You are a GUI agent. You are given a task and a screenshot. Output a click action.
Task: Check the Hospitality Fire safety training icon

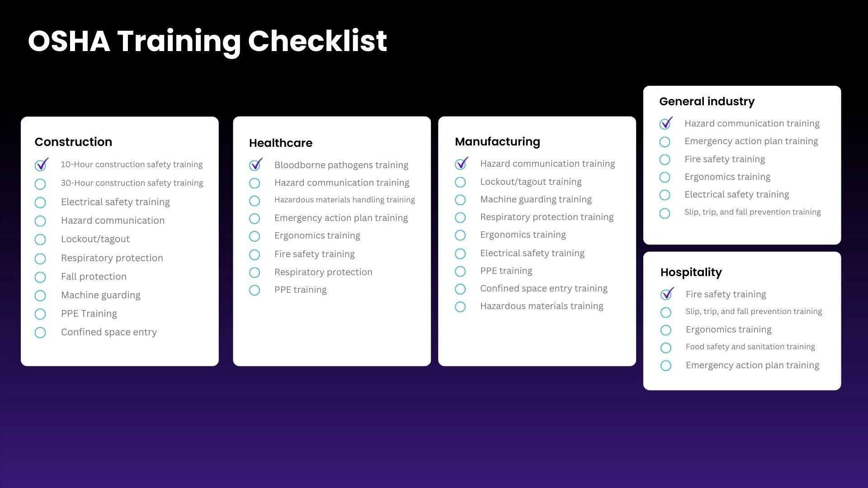click(666, 294)
